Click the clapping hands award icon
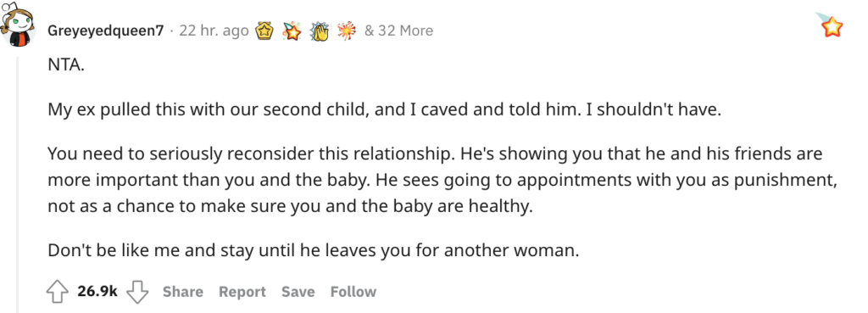868x313 pixels. click(x=320, y=31)
